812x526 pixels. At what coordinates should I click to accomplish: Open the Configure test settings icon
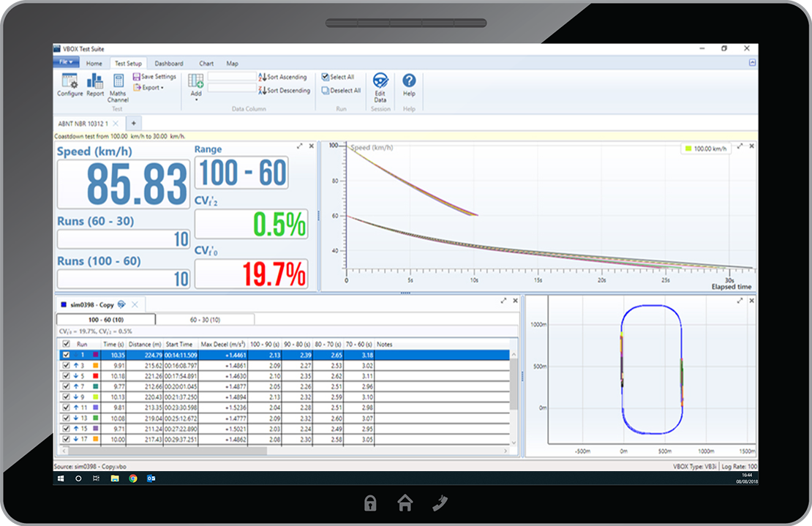69,82
